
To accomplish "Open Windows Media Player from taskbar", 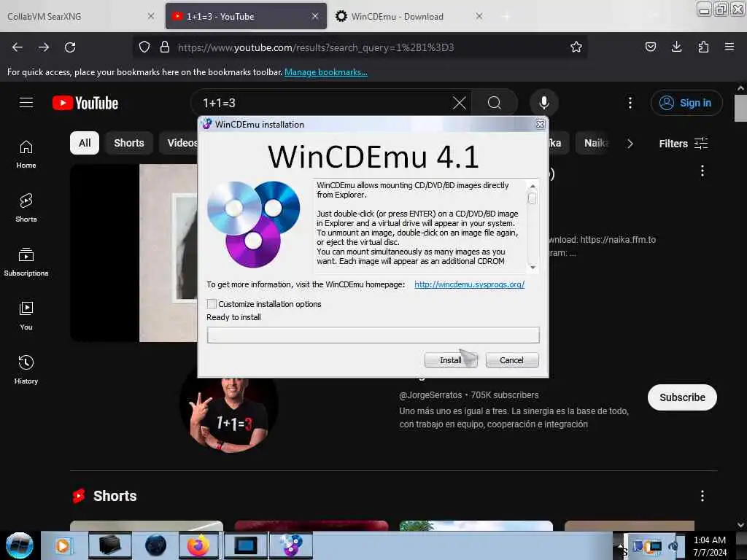I will [x=63, y=545].
